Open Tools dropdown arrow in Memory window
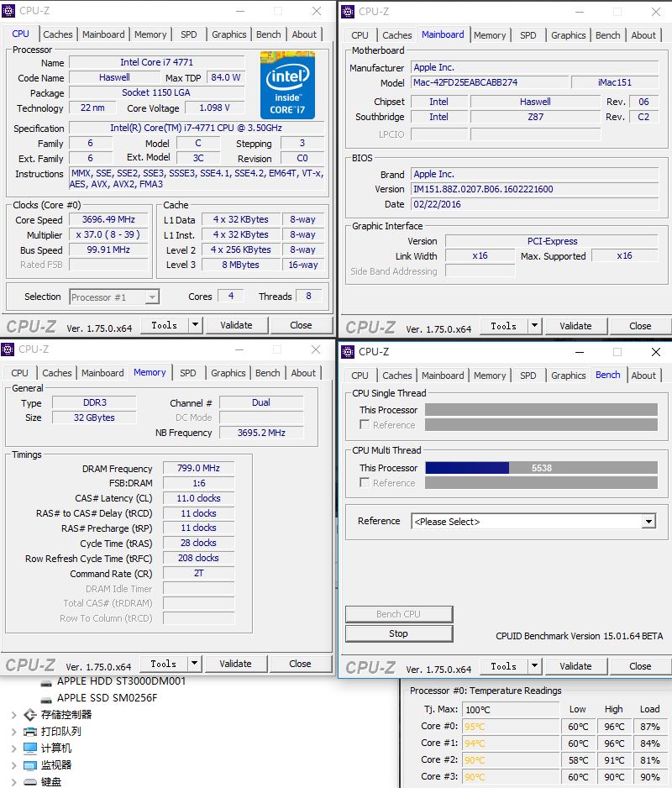The height and width of the screenshot is (788, 672). coord(195,664)
